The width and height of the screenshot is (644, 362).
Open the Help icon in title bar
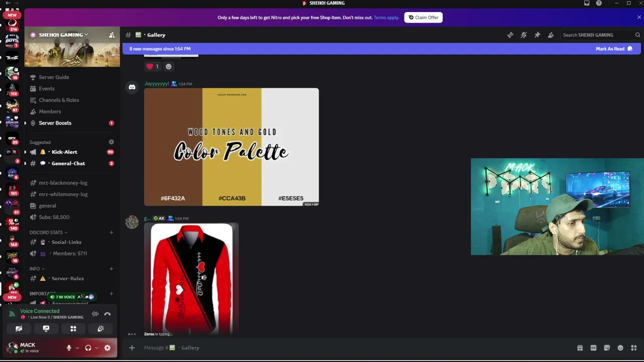tap(599, 3)
